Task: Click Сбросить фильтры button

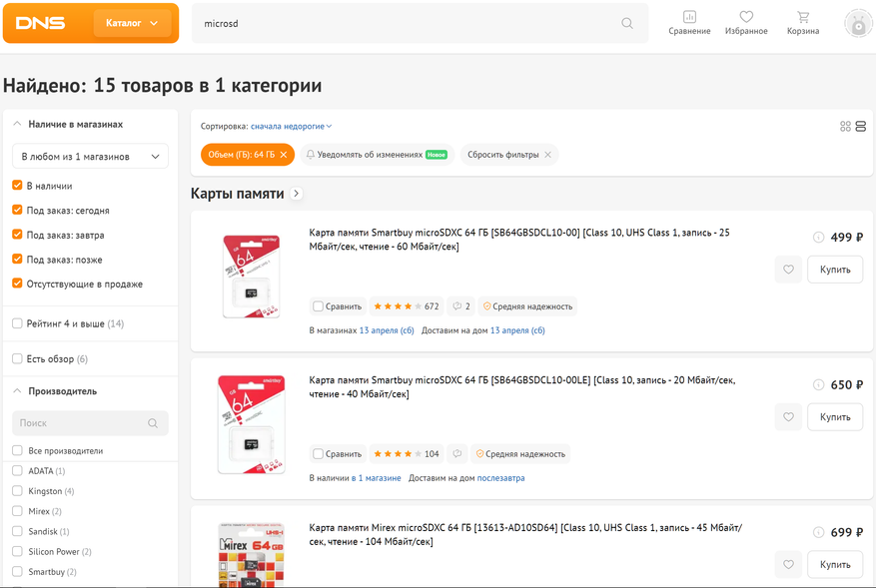Action: pos(509,155)
